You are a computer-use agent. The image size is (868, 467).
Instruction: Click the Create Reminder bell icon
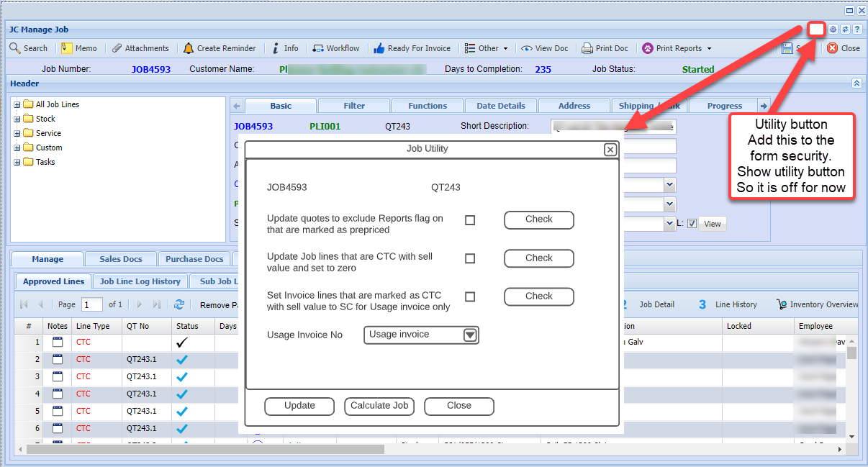(189, 48)
